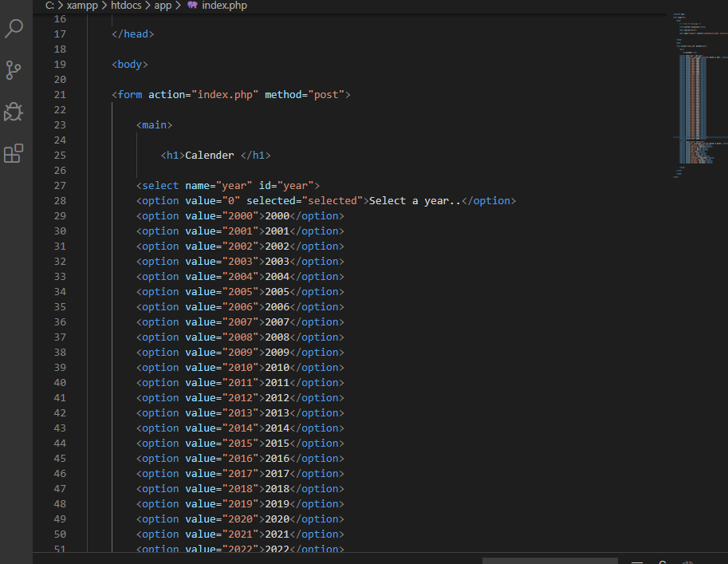Click the value="0" attribute on line 28

point(213,201)
